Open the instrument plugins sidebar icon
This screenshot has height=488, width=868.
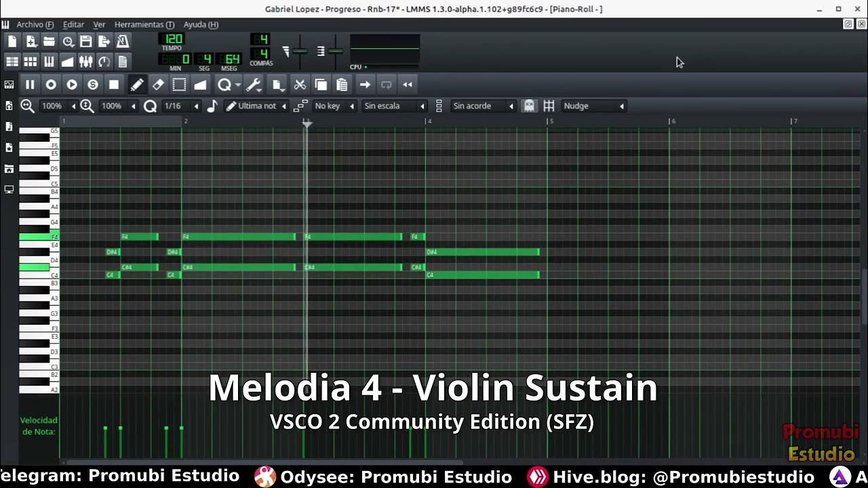point(9,85)
